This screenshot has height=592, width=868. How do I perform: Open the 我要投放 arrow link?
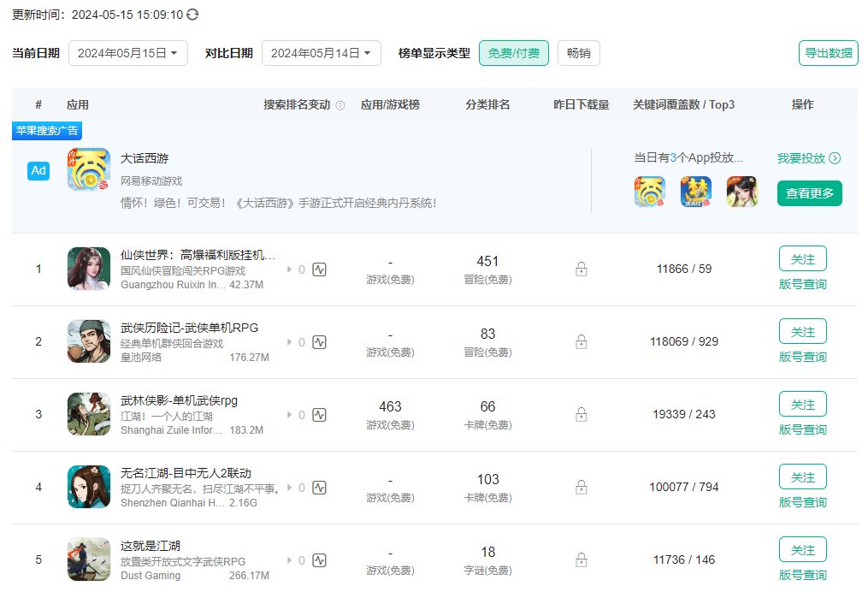coord(809,158)
